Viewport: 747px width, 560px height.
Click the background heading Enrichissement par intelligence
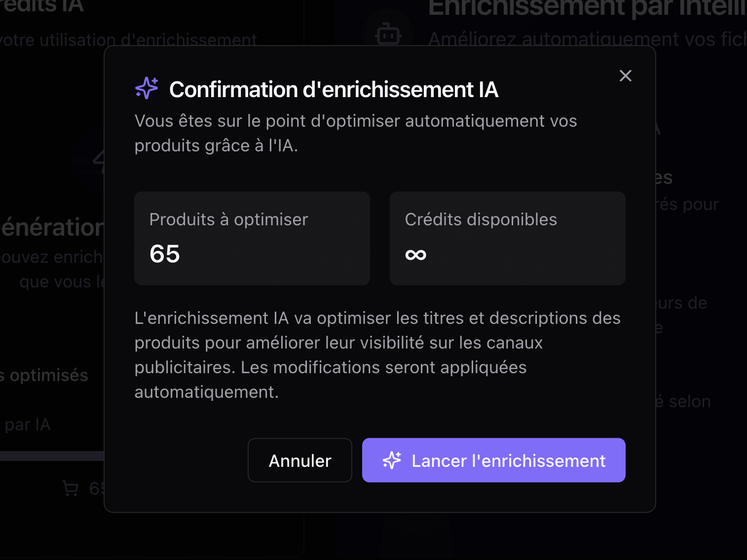click(x=586, y=7)
